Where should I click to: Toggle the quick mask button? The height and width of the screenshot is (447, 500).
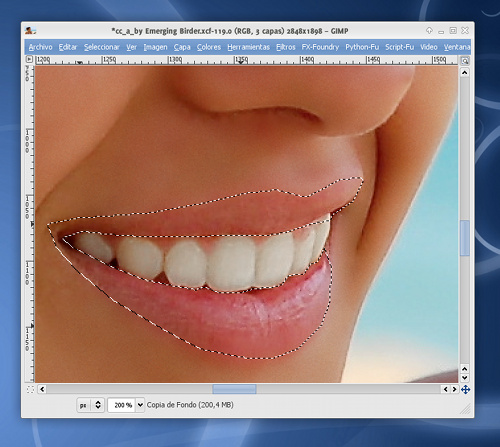click(x=30, y=389)
